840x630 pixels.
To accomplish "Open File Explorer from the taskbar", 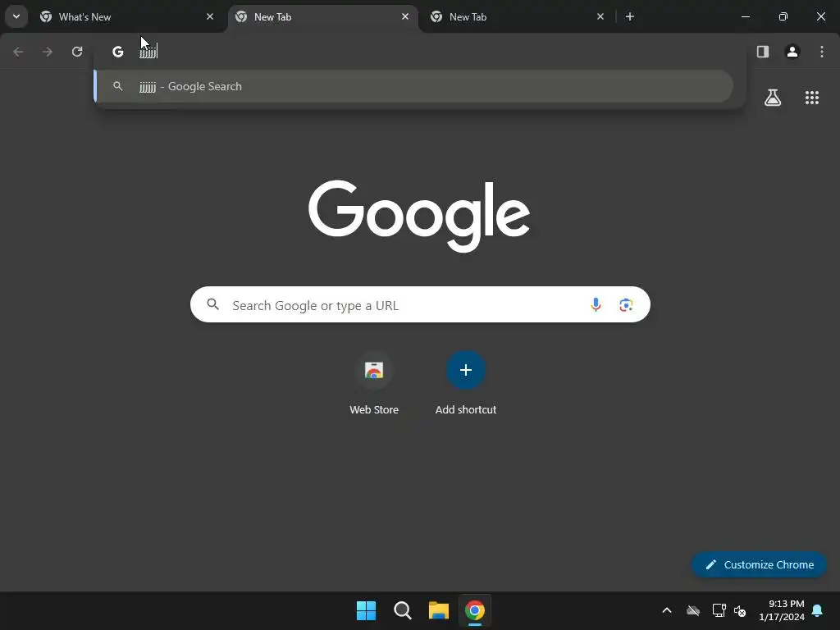I will coord(439,610).
